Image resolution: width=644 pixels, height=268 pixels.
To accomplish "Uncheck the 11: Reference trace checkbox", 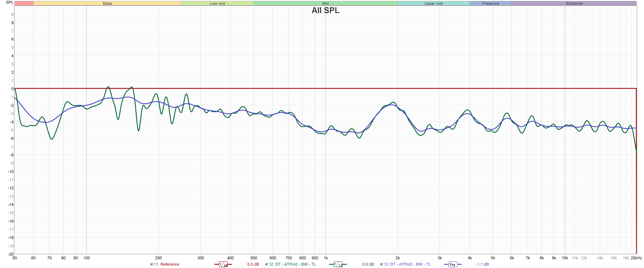I will (x=151, y=264).
